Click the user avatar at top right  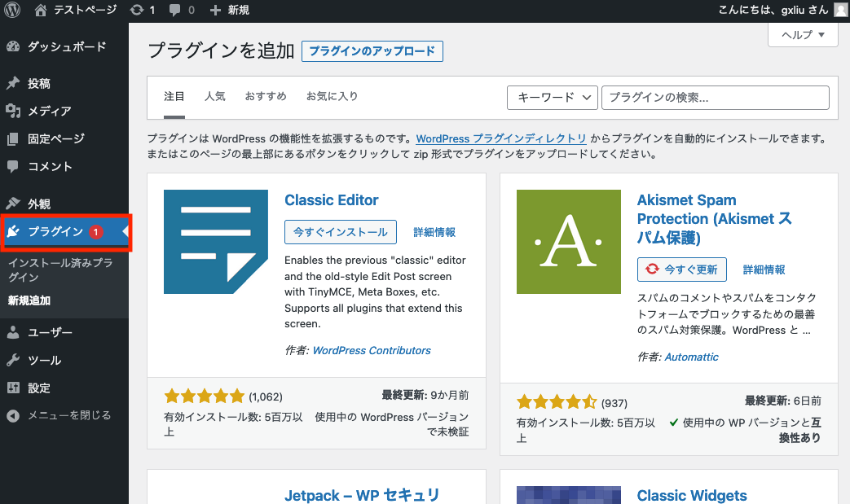tap(841, 10)
